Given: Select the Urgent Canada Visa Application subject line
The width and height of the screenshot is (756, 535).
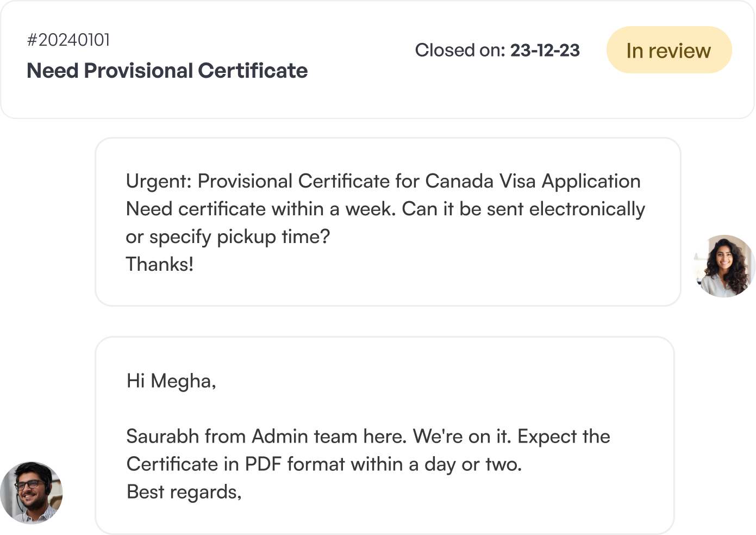Looking at the screenshot, I should pyautogui.click(x=383, y=181).
